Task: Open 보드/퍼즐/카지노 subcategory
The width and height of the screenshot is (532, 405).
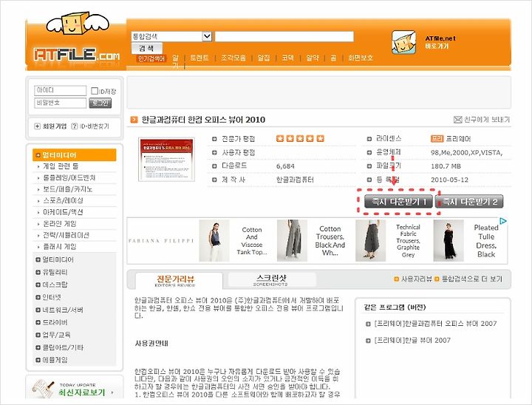Action: coord(68,189)
